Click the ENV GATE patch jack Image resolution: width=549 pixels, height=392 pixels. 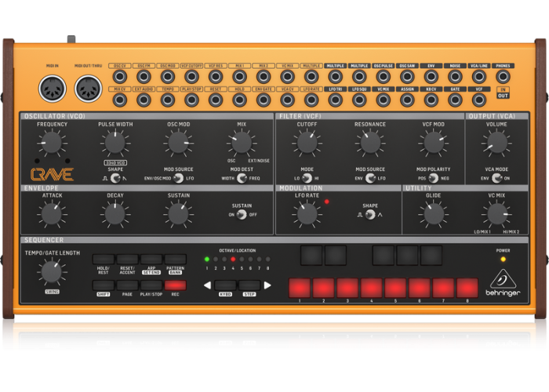(x=264, y=100)
